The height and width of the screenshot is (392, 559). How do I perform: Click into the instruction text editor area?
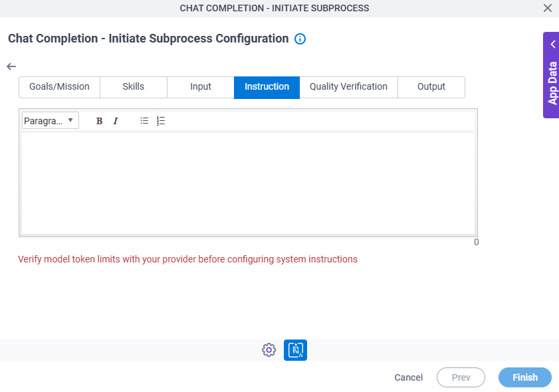pos(248,183)
